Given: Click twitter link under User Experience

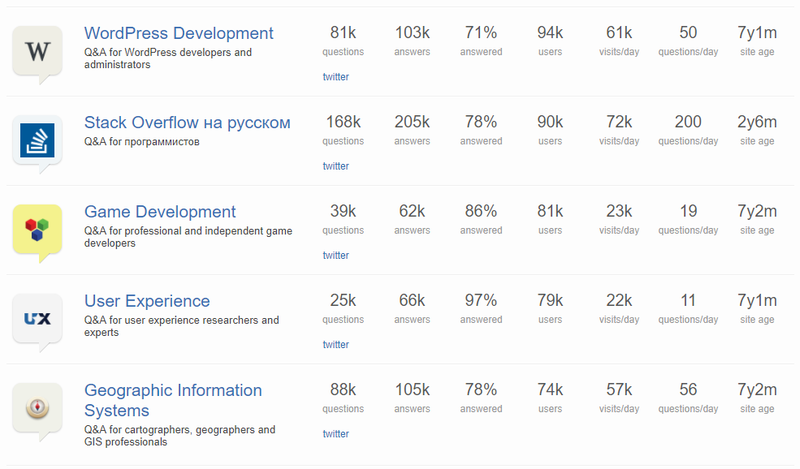Looking at the screenshot, I should (x=336, y=344).
